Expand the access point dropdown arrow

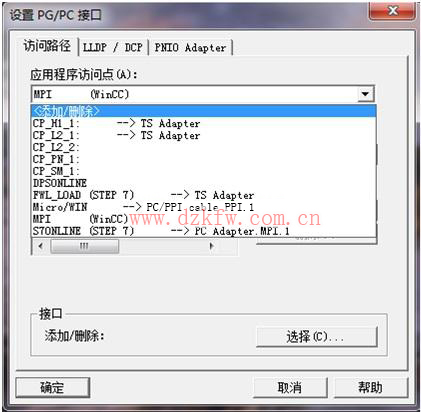tap(366, 94)
